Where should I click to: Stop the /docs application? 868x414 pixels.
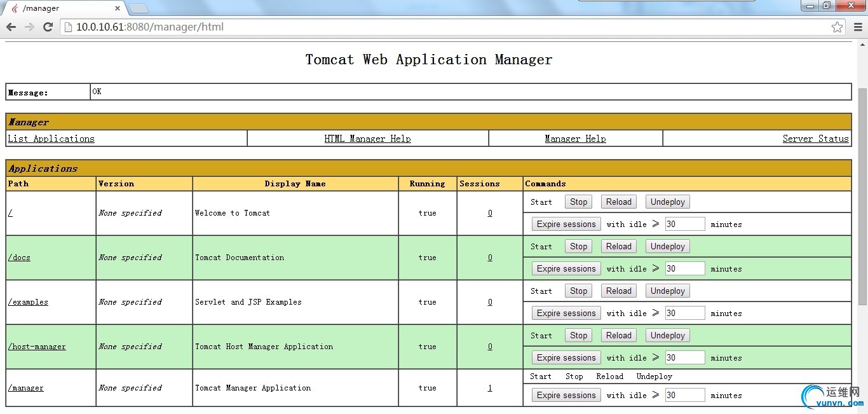point(578,246)
